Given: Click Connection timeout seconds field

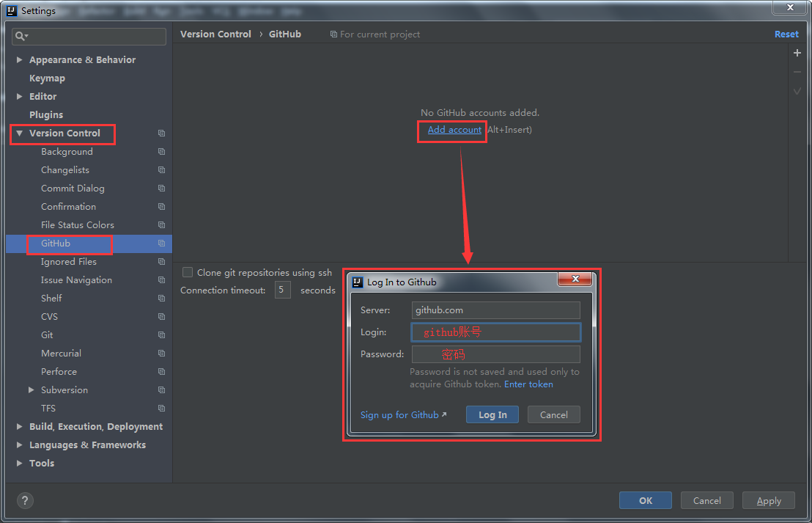Looking at the screenshot, I should click(282, 290).
